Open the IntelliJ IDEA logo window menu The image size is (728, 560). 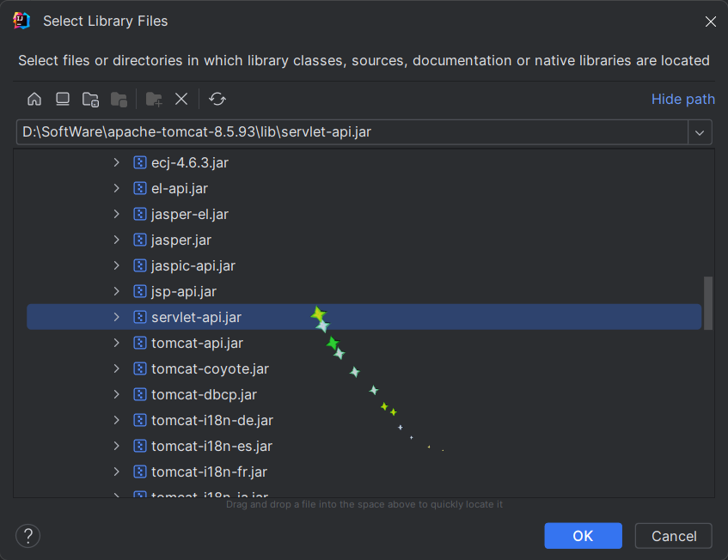21,21
